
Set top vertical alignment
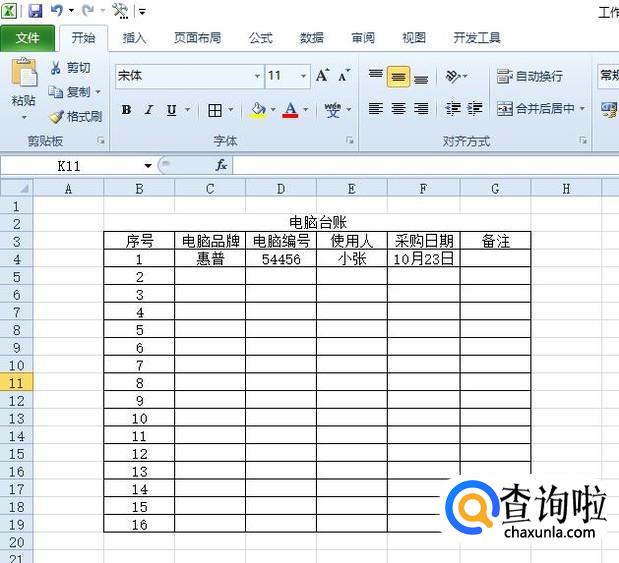pos(375,75)
